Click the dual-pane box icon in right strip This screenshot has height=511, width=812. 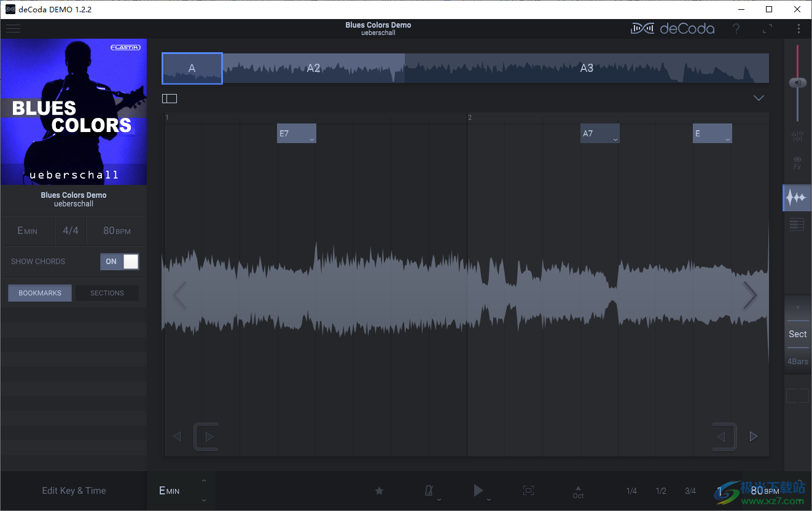797,396
